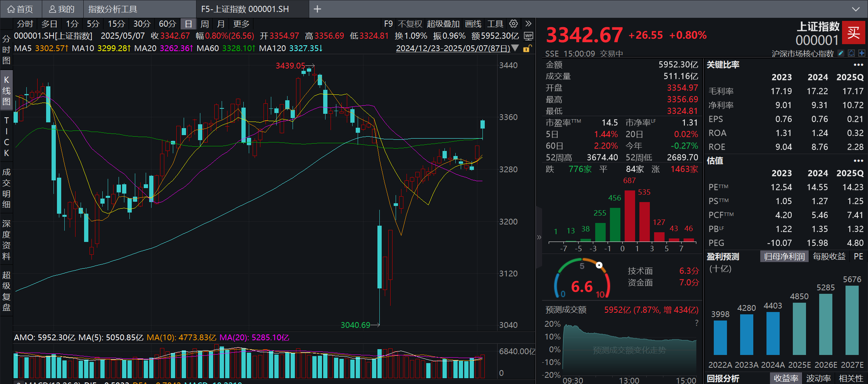This screenshot has width=868, height=384.
Task: Switch chart to 多日 multi-day view
Action: [x=49, y=24]
